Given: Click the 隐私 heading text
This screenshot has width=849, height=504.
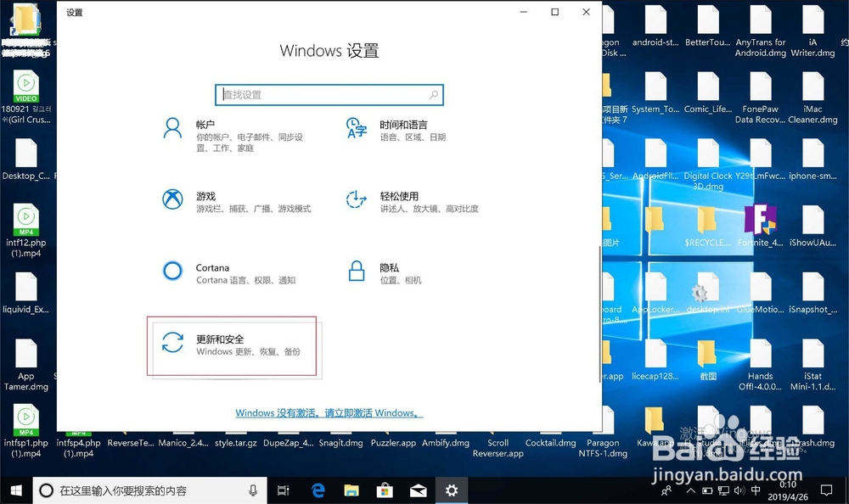Looking at the screenshot, I should (390, 267).
